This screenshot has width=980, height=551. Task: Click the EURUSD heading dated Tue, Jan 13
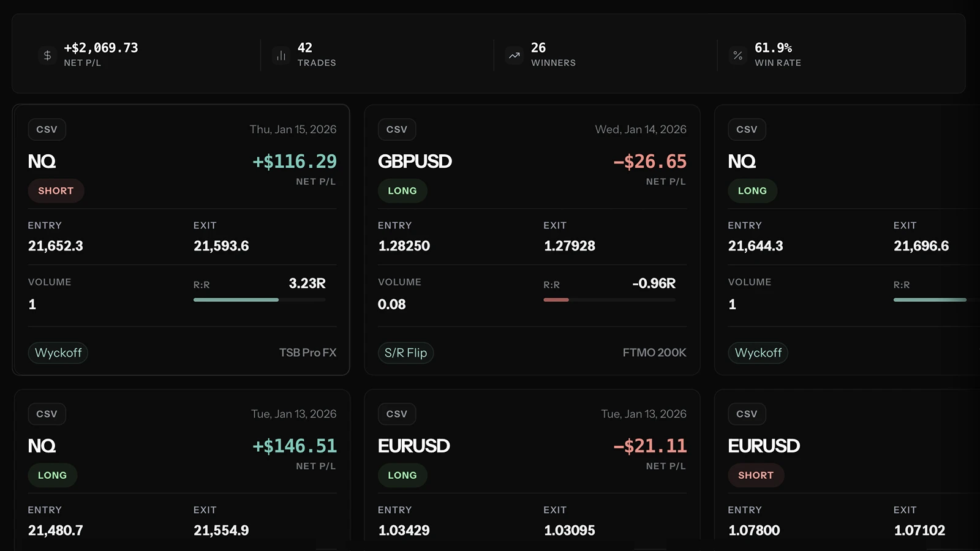pyautogui.click(x=414, y=446)
